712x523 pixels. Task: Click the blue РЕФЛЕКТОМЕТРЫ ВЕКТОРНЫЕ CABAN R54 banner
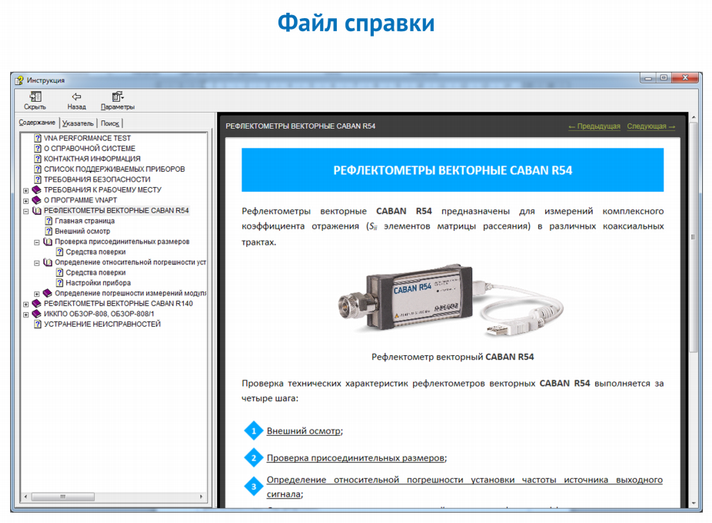pyautogui.click(x=452, y=170)
